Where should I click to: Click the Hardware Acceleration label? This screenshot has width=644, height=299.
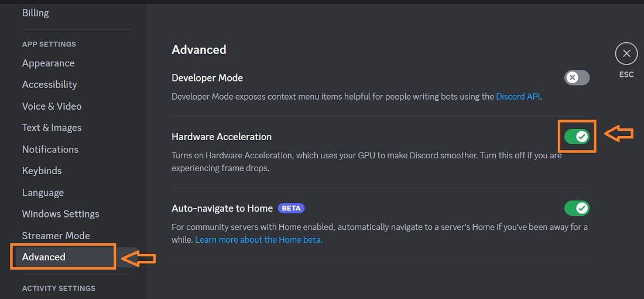(x=221, y=137)
